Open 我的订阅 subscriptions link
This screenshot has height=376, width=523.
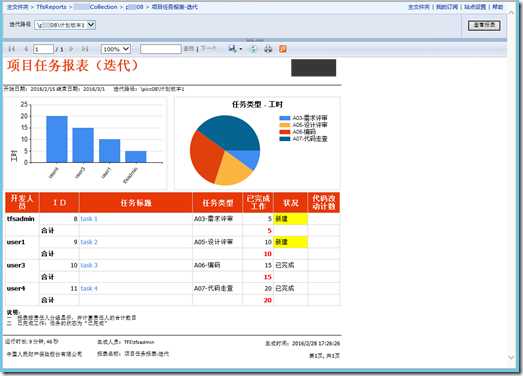447,7
